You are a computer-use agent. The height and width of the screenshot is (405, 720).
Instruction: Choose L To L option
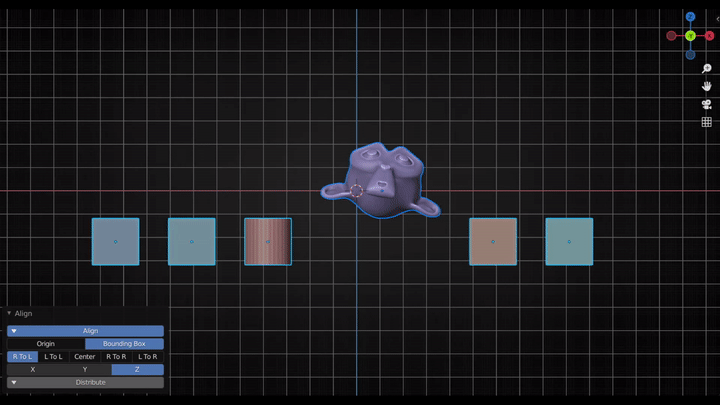coord(53,357)
